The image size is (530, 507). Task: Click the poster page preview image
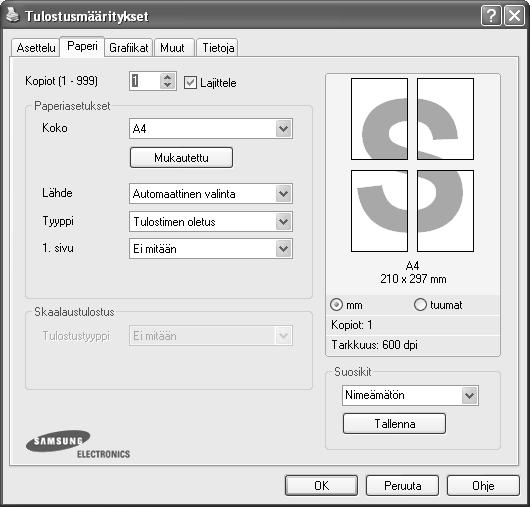pyautogui.click(x=412, y=165)
